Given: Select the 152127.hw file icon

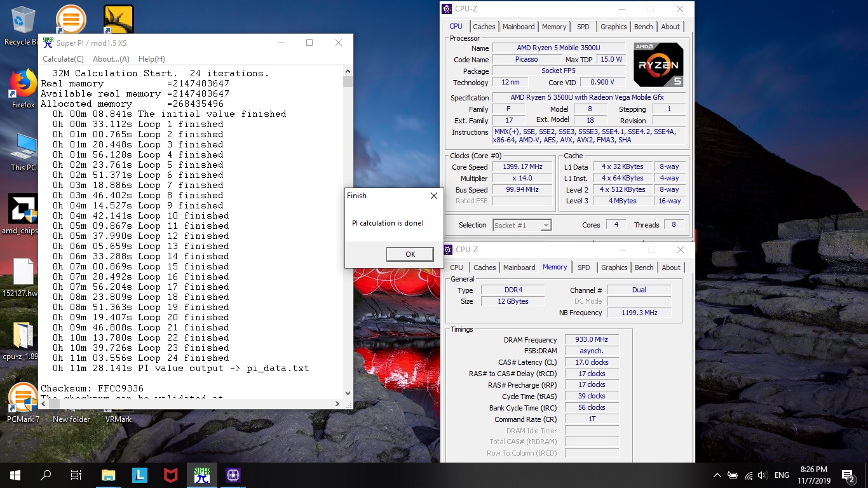Looking at the screenshot, I should (x=23, y=271).
